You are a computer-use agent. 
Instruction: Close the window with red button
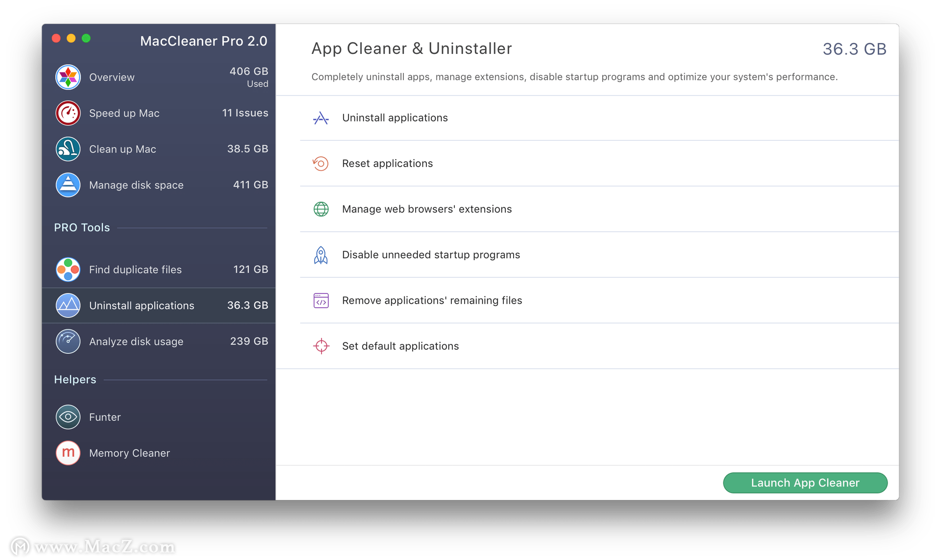click(x=56, y=39)
